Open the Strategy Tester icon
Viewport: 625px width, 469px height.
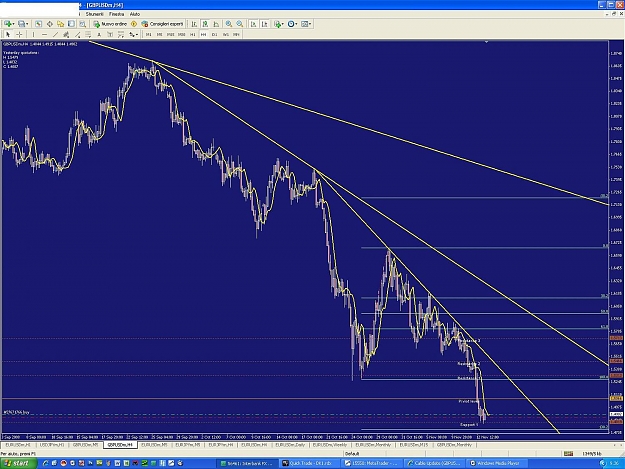coord(83,24)
